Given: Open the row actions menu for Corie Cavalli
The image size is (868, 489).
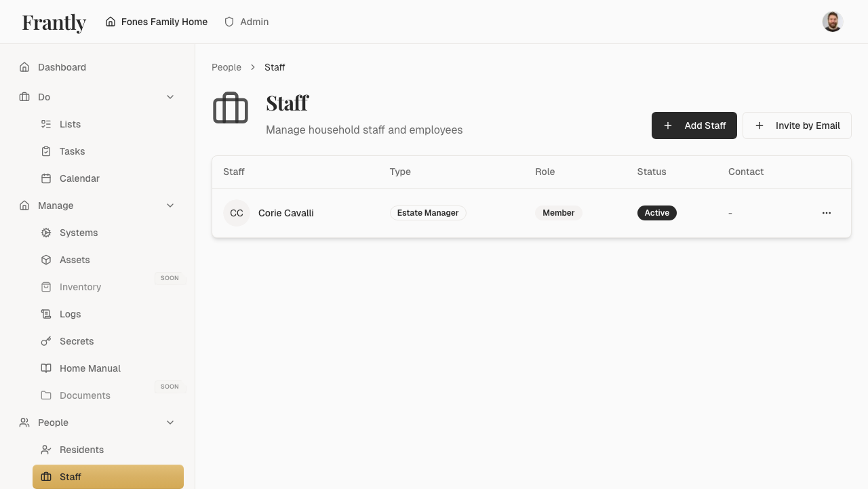Looking at the screenshot, I should click(826, 212).
